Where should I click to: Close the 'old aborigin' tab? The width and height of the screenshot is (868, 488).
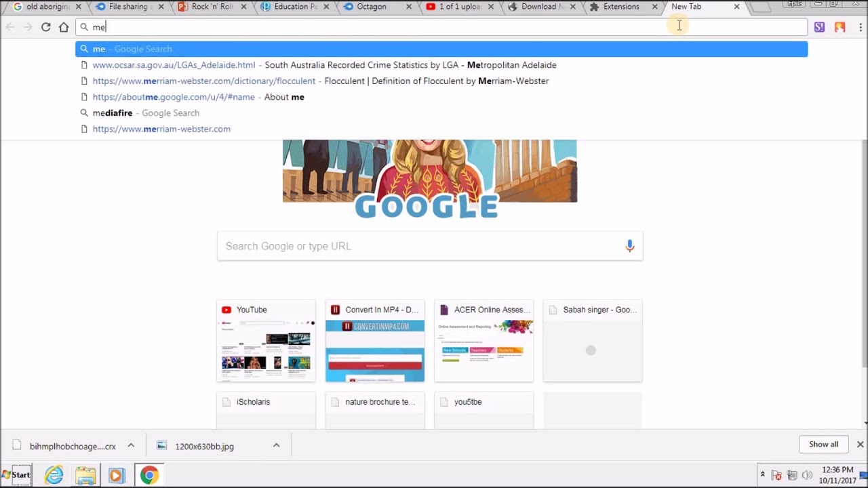[x=79, y=7]
